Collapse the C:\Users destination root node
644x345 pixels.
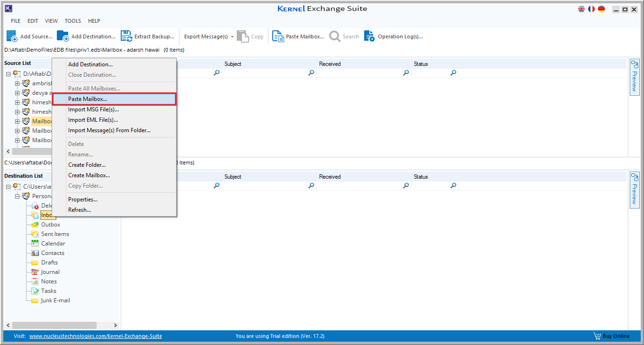(9, 187)
